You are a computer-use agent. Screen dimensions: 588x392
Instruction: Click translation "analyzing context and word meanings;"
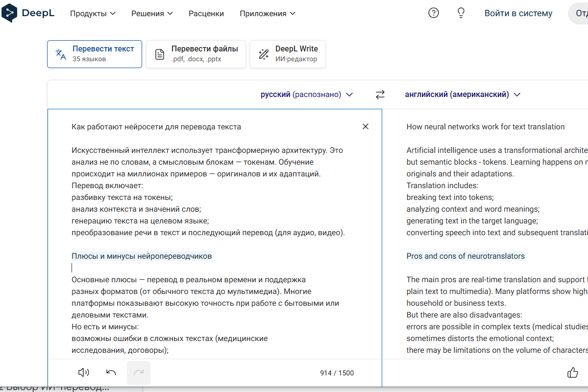coord(473,209)
